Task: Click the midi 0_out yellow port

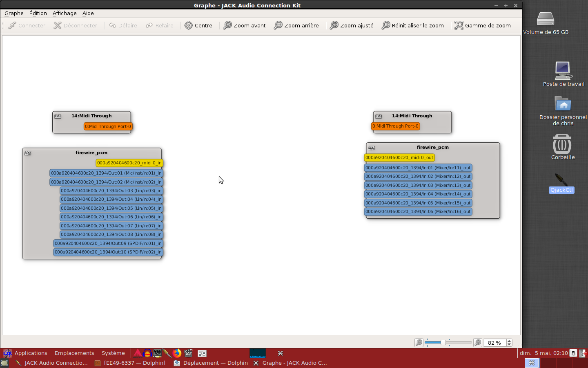Action: pyautogui.click(x=399, y=157)
